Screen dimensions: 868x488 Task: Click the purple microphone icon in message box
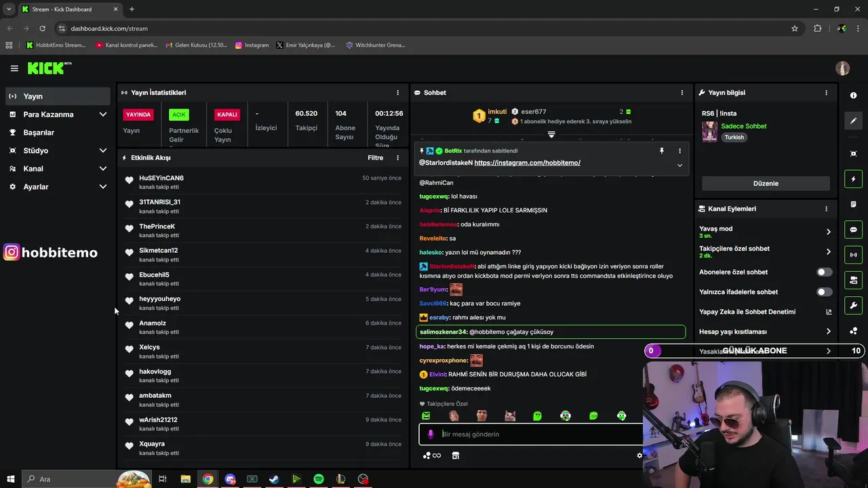click(431, 434)
